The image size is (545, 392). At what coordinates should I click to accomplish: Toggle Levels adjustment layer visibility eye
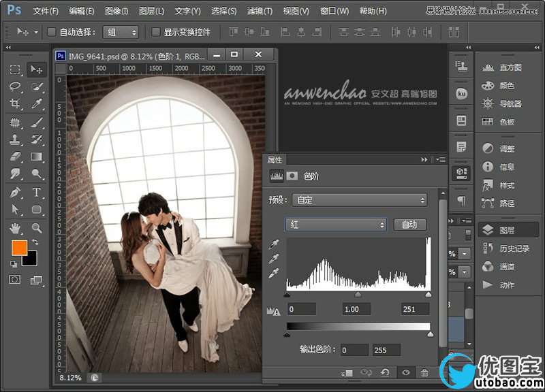point(405,373)
